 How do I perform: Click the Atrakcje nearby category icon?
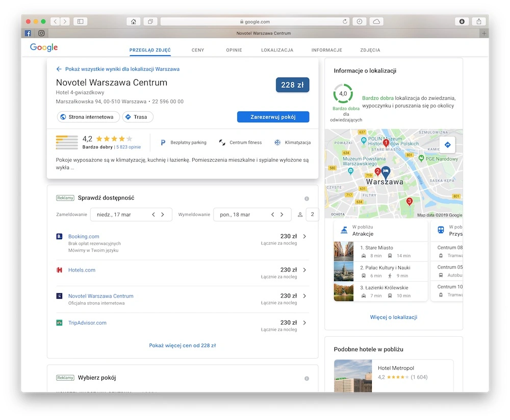click(x=344, y=230)
